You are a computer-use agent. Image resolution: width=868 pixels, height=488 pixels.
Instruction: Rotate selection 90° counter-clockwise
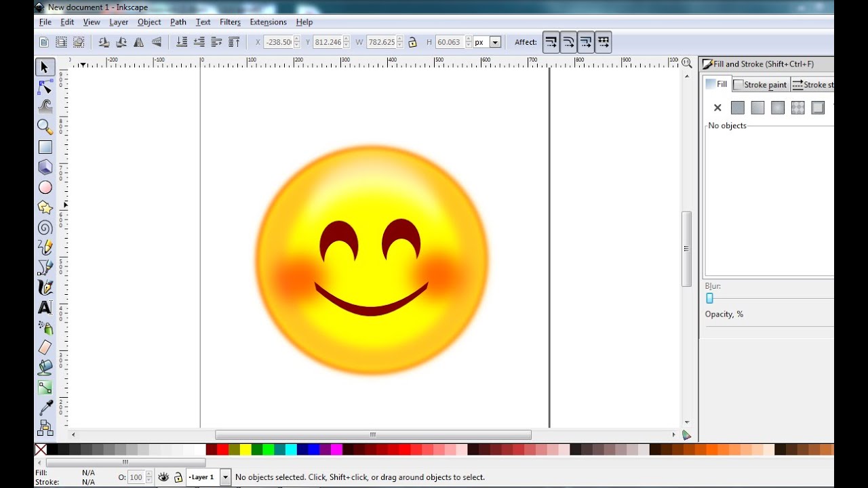pyautogui.click(x=104, y=42)
